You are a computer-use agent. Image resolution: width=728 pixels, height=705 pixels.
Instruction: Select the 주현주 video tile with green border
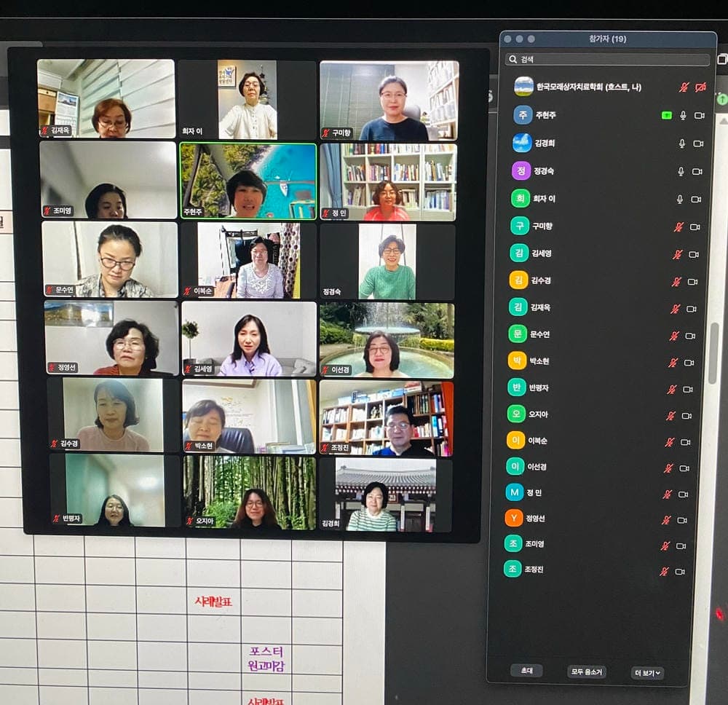[x=248, y=181]
